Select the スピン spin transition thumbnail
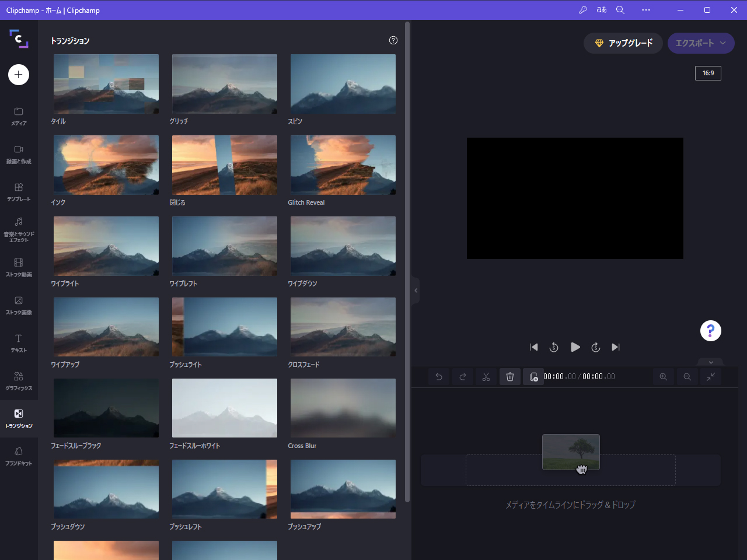 (343, 84)
